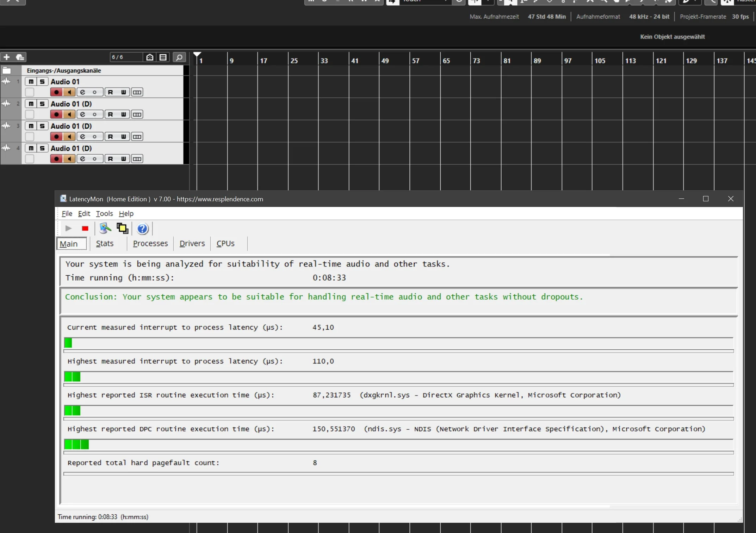The image size is (756, 533).
Task: Click the Add Track plus icon
Action: 7,57
